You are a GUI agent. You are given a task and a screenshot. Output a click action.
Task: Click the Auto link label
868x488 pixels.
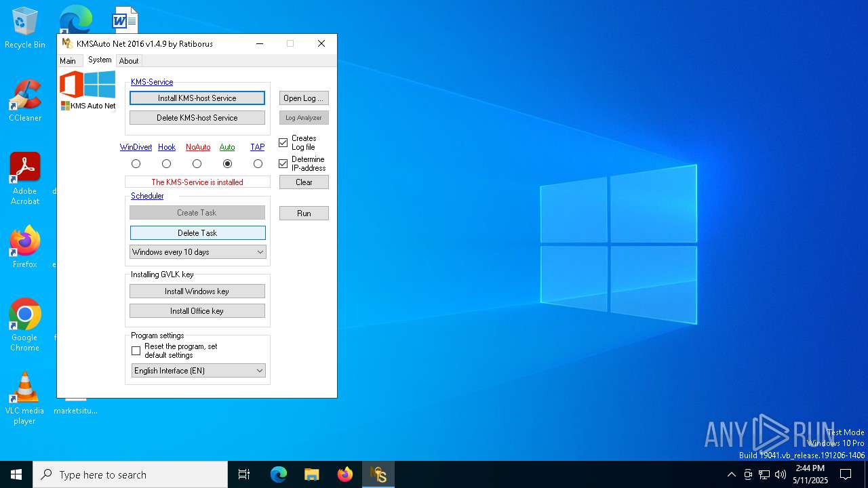click(x=227, y=147)
